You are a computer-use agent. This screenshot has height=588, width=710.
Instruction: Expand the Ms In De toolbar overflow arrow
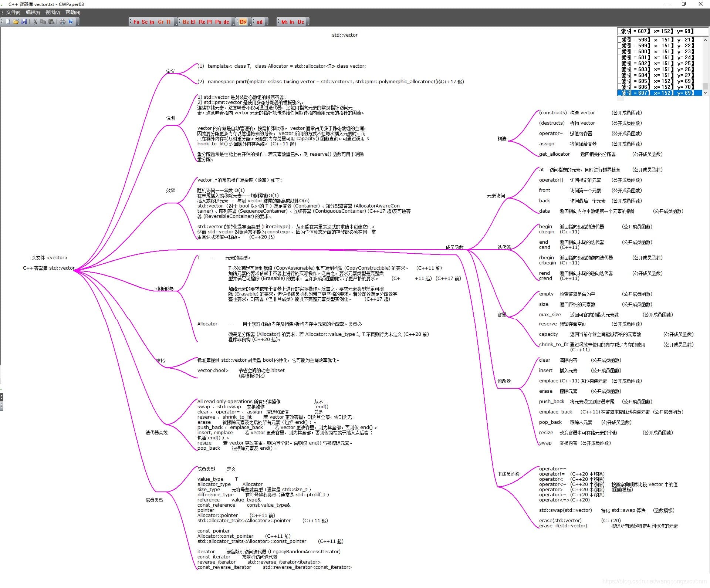pyautogui.click(x=308, y=23)
